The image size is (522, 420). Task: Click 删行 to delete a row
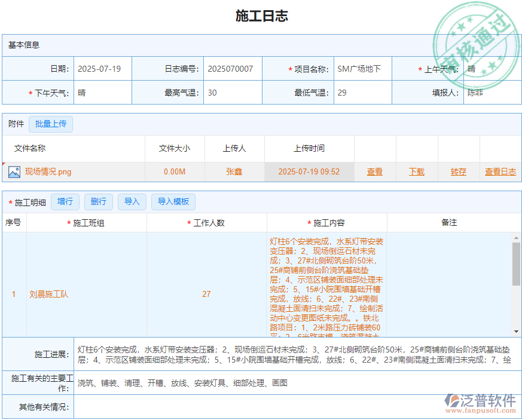coord(98,201)
